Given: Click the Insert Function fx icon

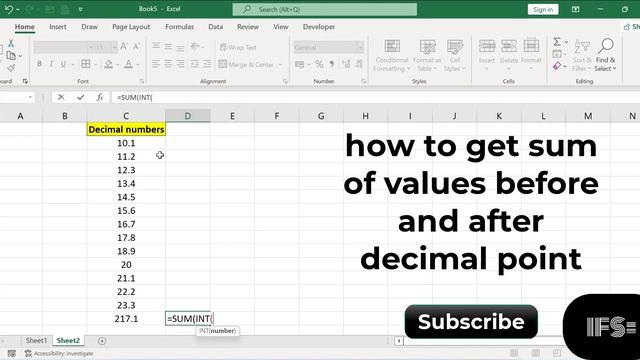Looking at the screenshot, I should pos(100,97).
